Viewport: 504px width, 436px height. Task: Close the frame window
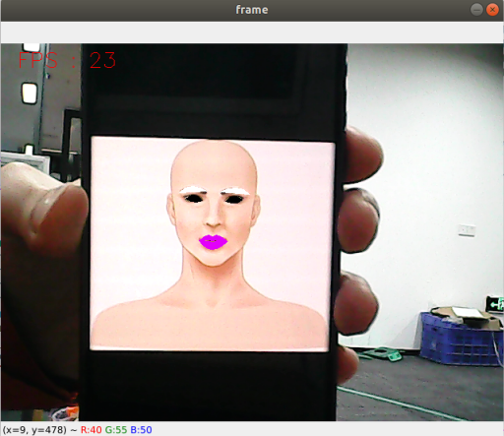tap(492, 10)
